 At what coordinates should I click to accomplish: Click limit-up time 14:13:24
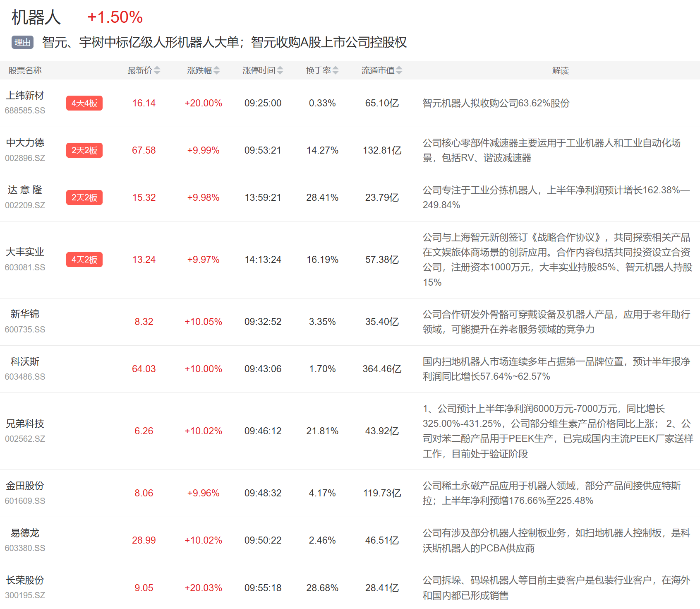[263, 260]
